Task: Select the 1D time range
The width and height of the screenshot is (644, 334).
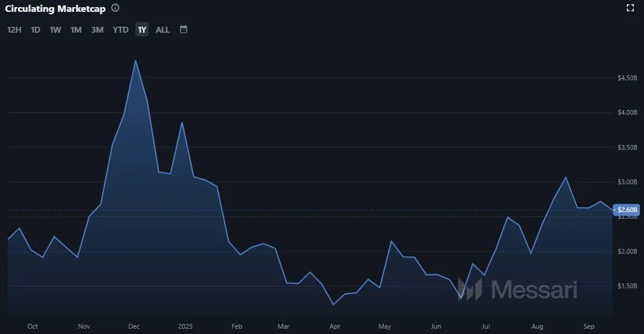Action: [x=36, y=30]
